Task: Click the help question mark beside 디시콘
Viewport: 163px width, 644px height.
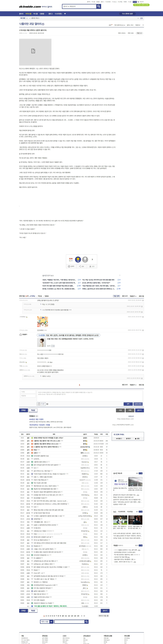Action: point(47,404)
